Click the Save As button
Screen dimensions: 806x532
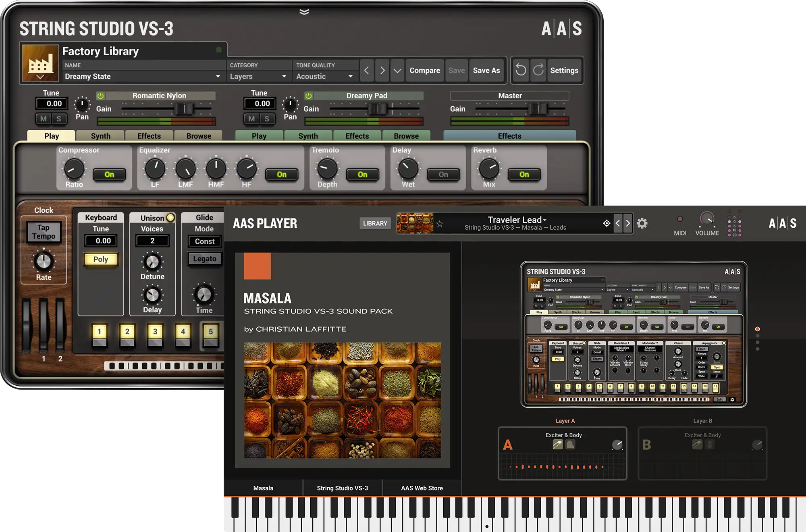click(486, 71)
